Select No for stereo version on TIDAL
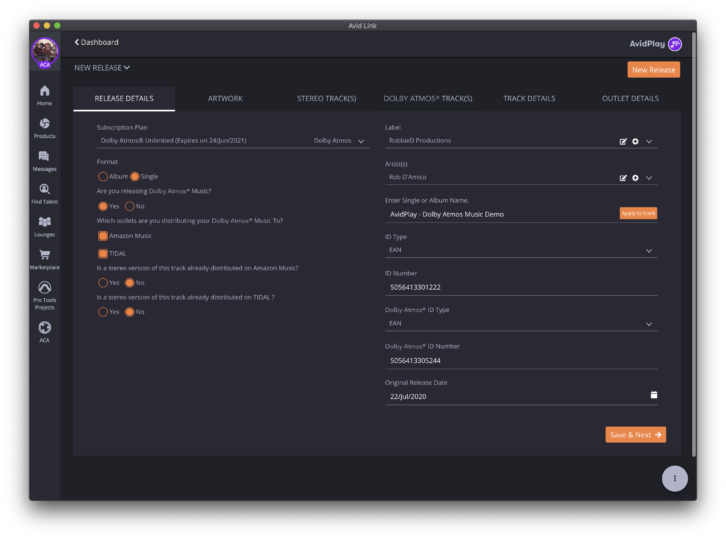This screenshot has height=539, width=726. (x=130, y=312)
